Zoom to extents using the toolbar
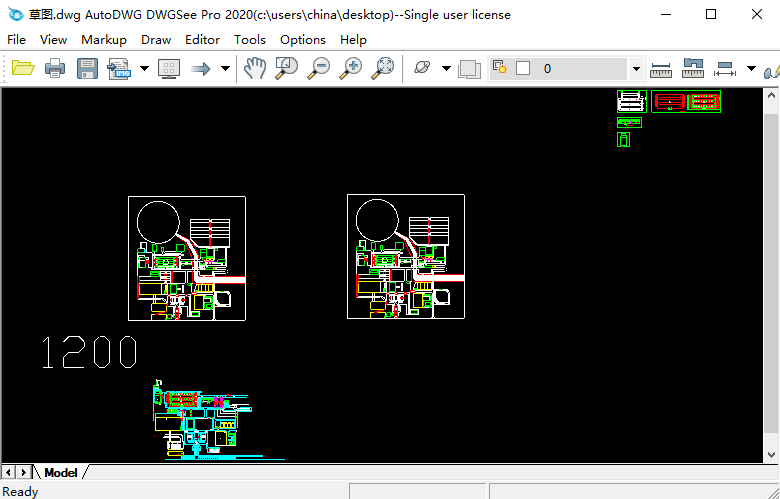The width and height of the screenshot is (780, 499). (x=383, y=68)
